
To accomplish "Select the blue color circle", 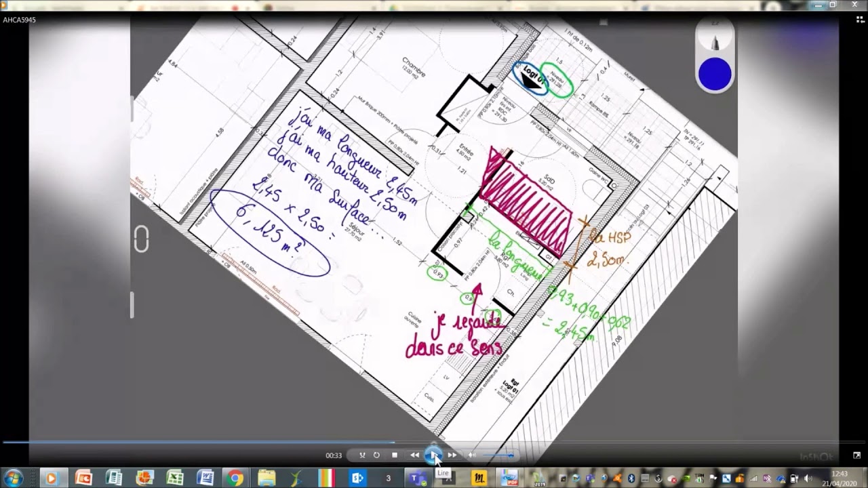I will click(x=715, y=74).
